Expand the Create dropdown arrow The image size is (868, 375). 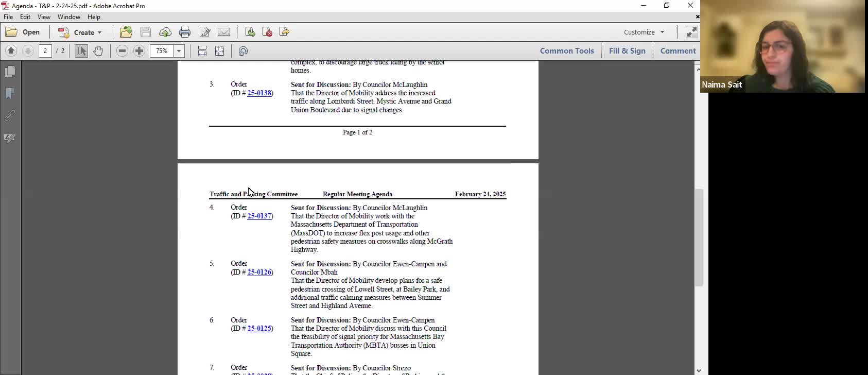99,32
